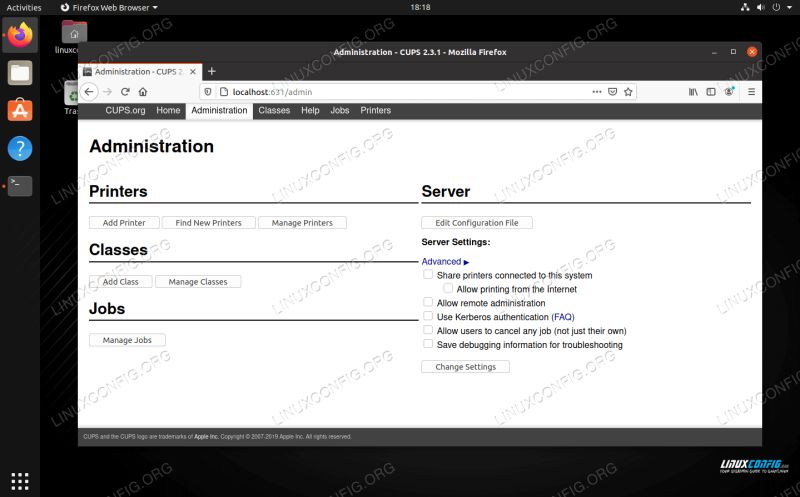Open Terminal from the dock

coord(20,186)
